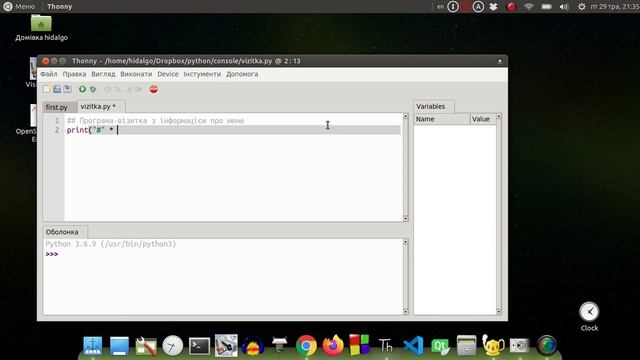This screenshot has width=640, height=360.
Task: Click the Thonny icon in the dock
Action: coord(386,346)
